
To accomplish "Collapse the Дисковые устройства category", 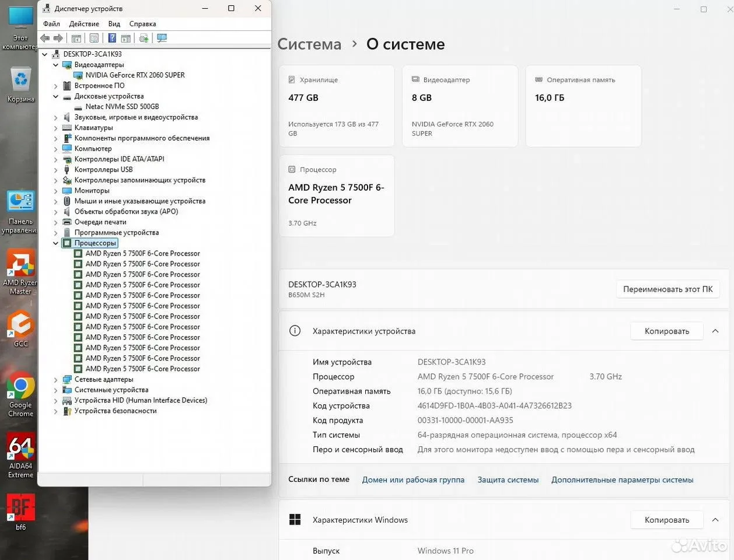I will coord(56,96).
